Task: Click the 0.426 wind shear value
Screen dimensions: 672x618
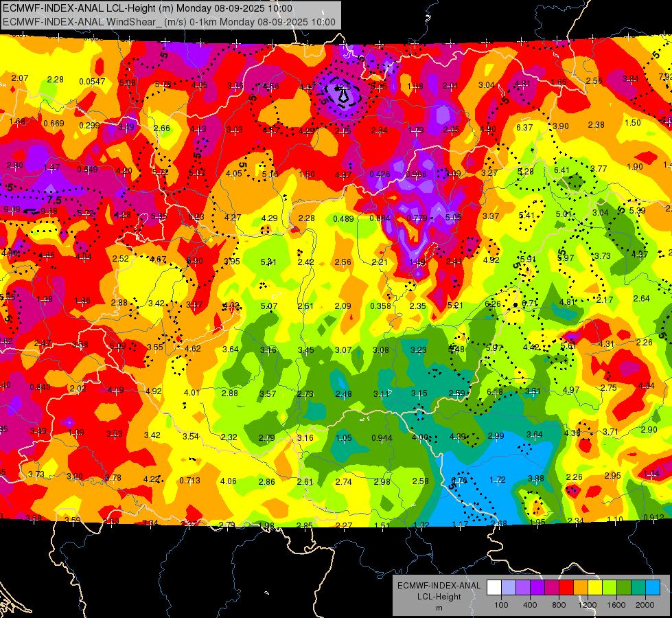Action: pyautogui.click(x=380, y=174)
